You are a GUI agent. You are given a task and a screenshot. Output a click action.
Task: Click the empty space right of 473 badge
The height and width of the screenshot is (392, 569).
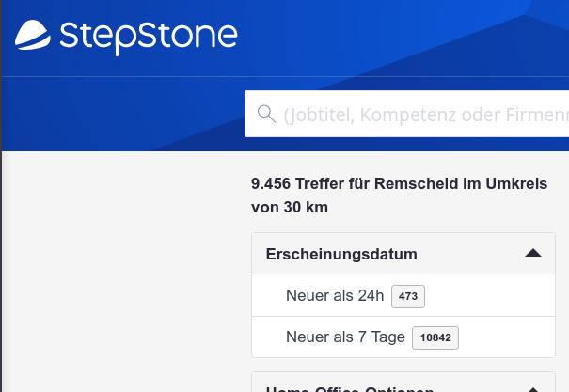pyautogui.click(x=489, y=296)
